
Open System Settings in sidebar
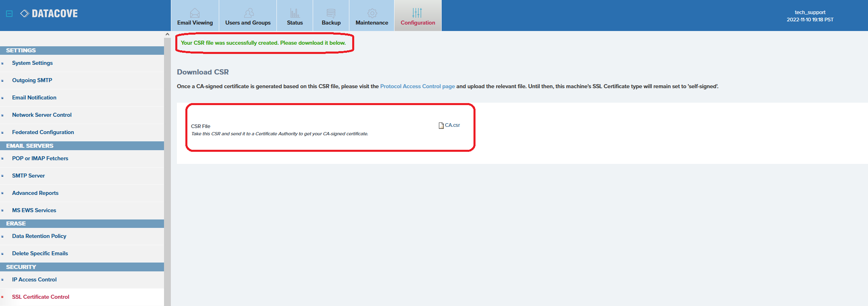click(x=32, y=63)
